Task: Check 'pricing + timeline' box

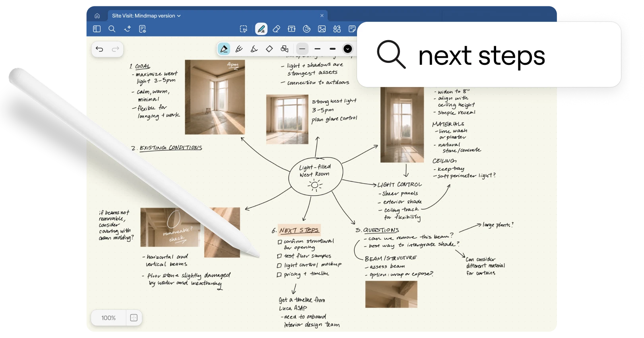Action: point(279,275)
